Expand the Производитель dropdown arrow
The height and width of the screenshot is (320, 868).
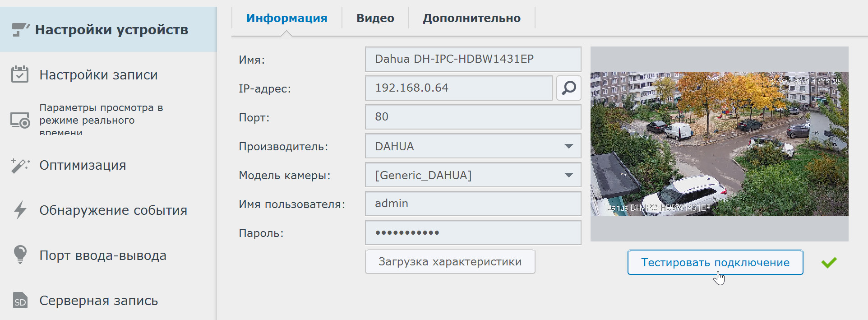point(568,146)
